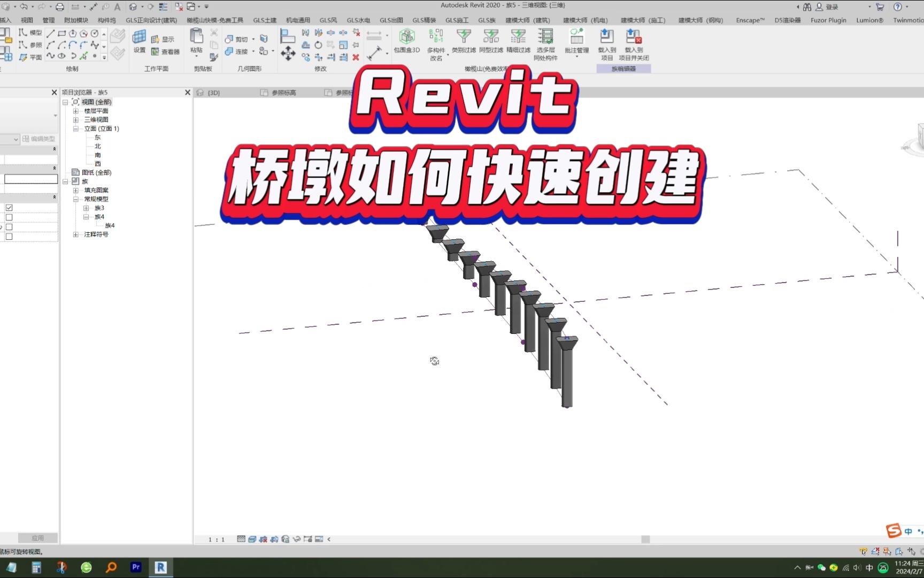Select the straight Line draw tool

point(51,33)
